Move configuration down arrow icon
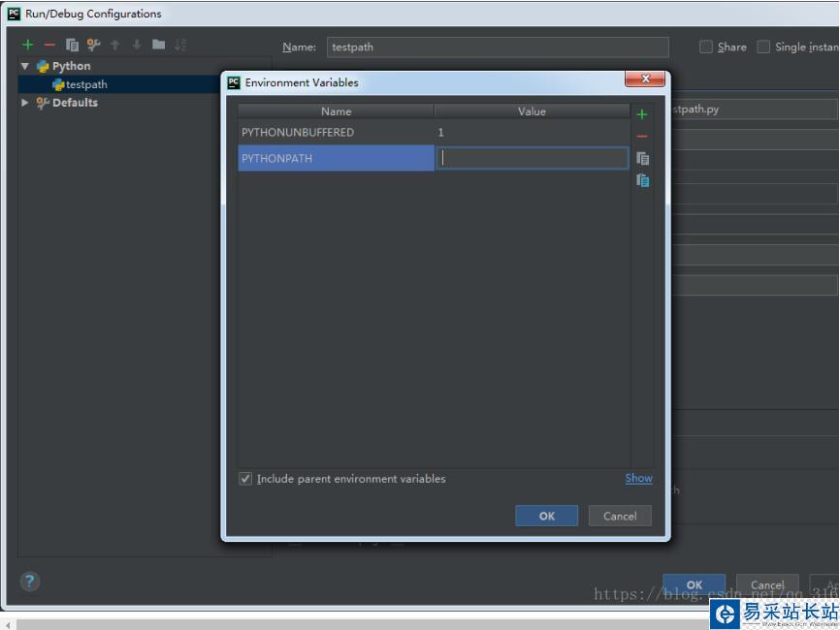Viewport: 840px width, 630px height. click(137, 45)
